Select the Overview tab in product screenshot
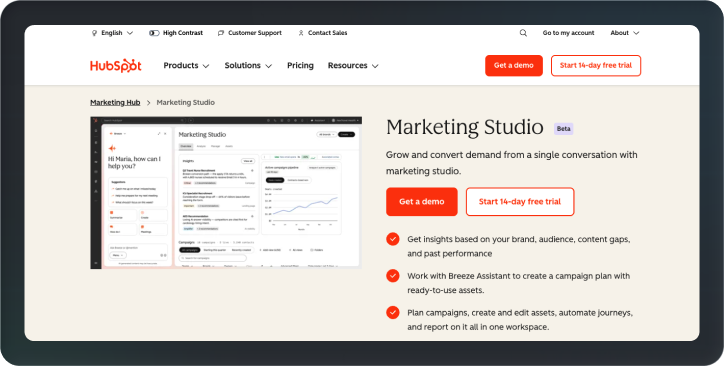The height and width of the screenshot is (366, 724). point(186,146)
